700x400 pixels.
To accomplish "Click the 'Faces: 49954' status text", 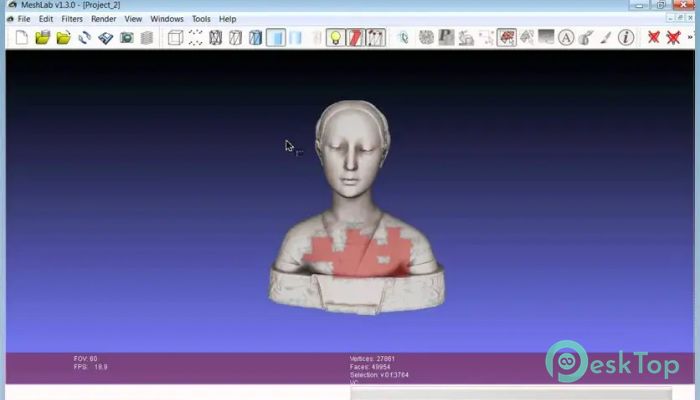I will click(x=370, y=367).
